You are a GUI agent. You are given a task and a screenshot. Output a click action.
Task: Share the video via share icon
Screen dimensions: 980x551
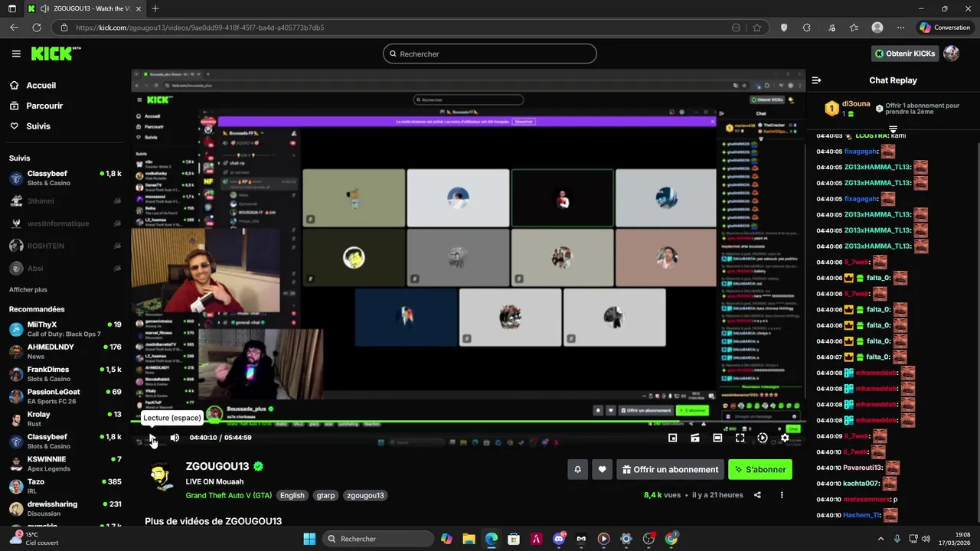(757, 495)
